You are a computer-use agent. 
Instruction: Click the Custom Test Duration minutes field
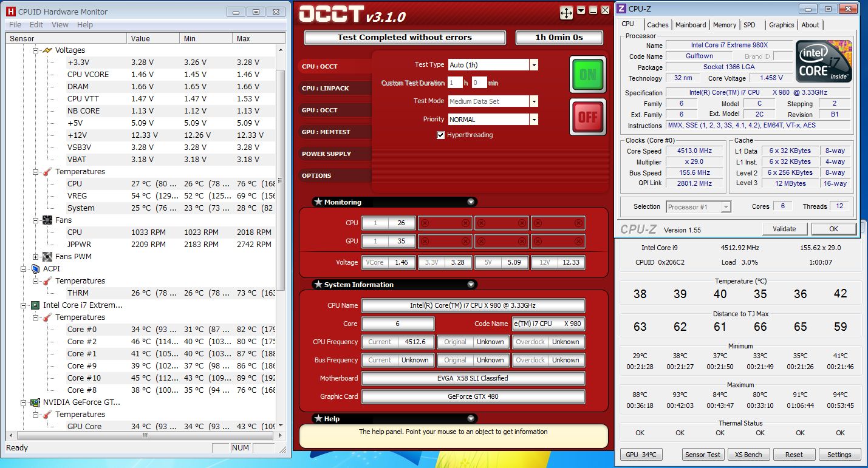479,83
